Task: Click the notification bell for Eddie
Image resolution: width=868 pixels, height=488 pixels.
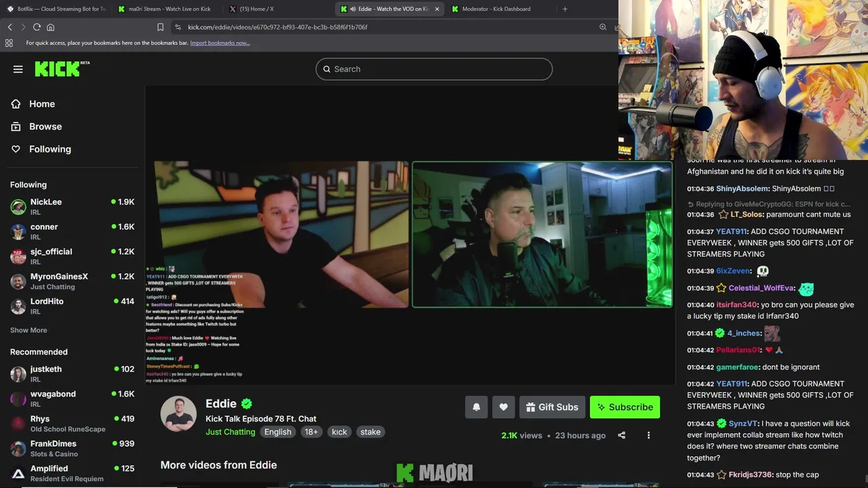Action: click(476, 407)
